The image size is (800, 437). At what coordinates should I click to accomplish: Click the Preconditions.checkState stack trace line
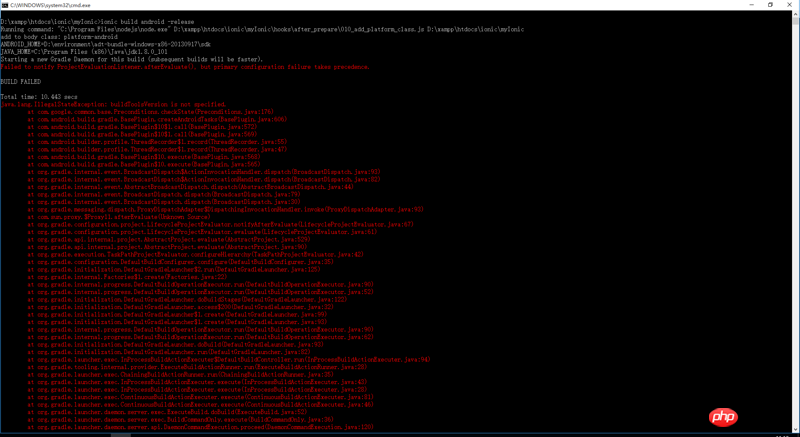[x=151, y=112]
